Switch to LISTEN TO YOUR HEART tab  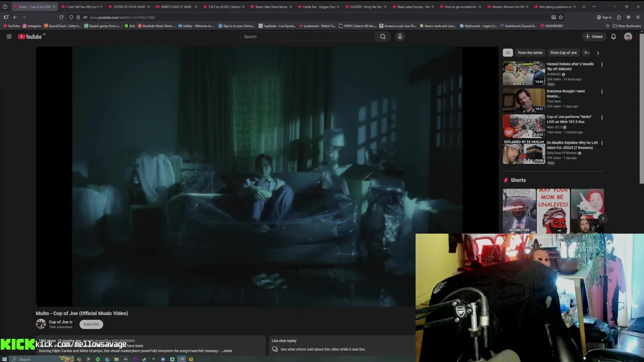[129, 7]
